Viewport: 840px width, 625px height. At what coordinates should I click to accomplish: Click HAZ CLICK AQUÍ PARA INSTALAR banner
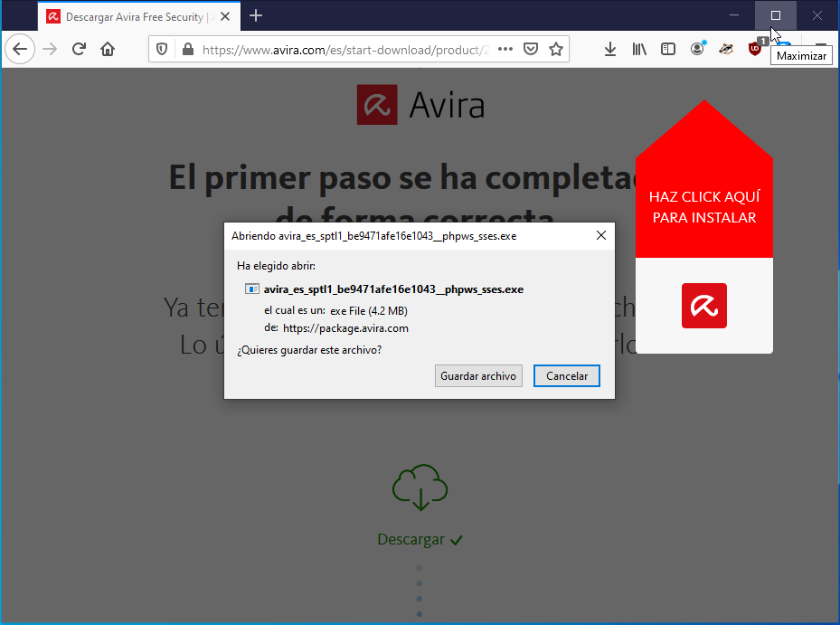click(704, 207)
